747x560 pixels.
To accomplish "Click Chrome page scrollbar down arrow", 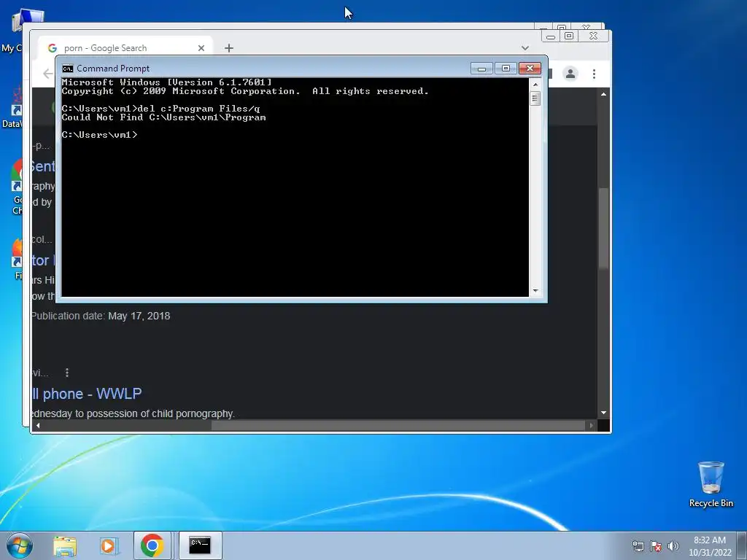I will point(603,413).
